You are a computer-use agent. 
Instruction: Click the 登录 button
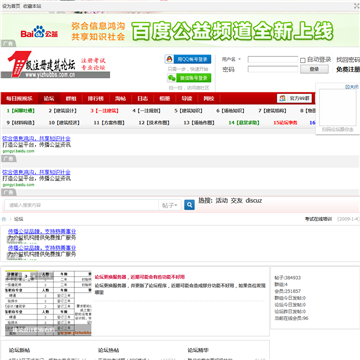pyautogui.click(x=314, y=69)
